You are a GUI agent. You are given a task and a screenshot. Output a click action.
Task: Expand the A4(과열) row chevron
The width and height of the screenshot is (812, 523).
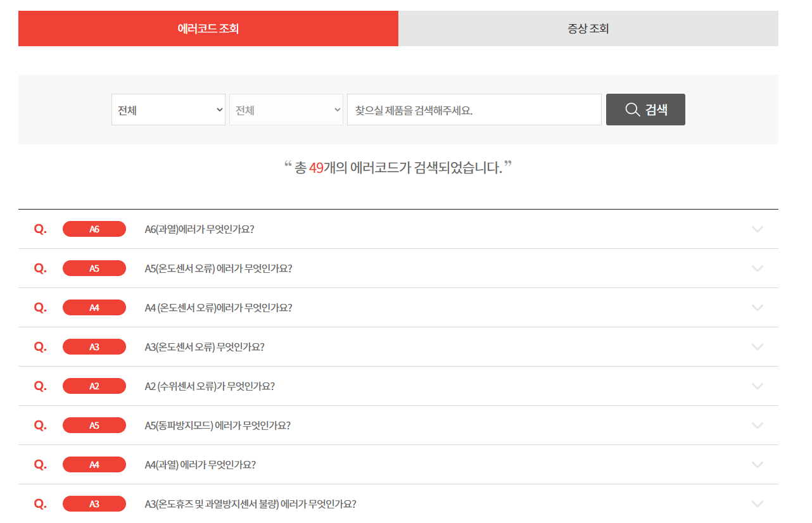pyautogui.click(x=758, y=465)
